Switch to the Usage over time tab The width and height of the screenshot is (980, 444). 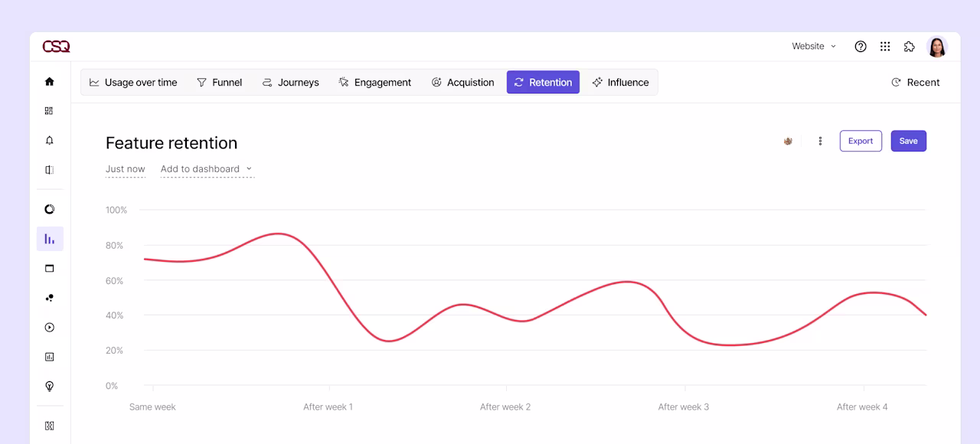(133, 83)
